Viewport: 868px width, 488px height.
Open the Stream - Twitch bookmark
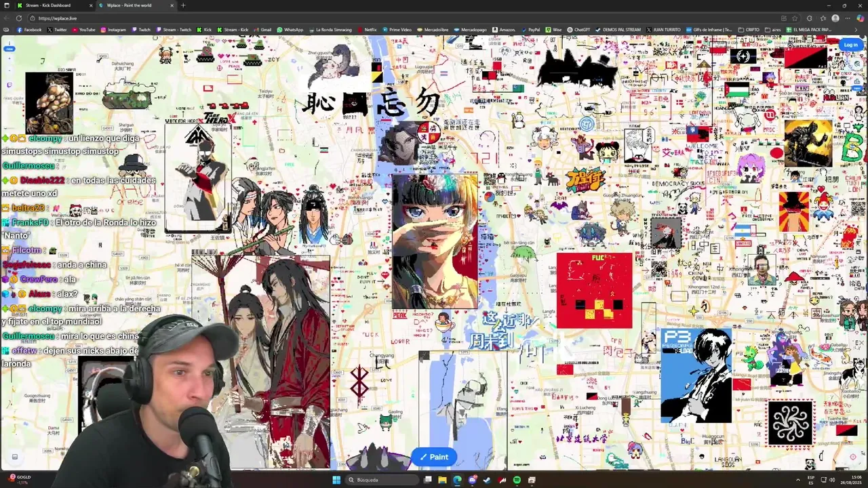tap(174, 30)
